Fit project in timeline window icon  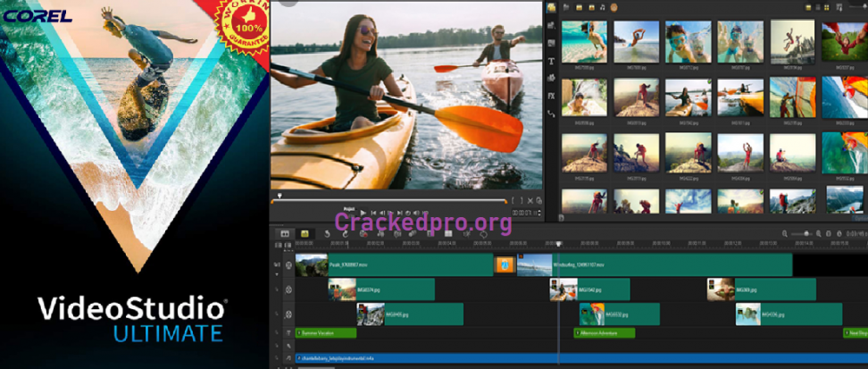tap(828, 234)
